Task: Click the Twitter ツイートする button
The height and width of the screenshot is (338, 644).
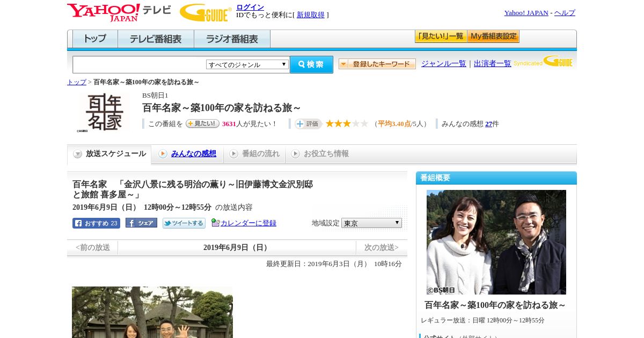Action: 184,223
